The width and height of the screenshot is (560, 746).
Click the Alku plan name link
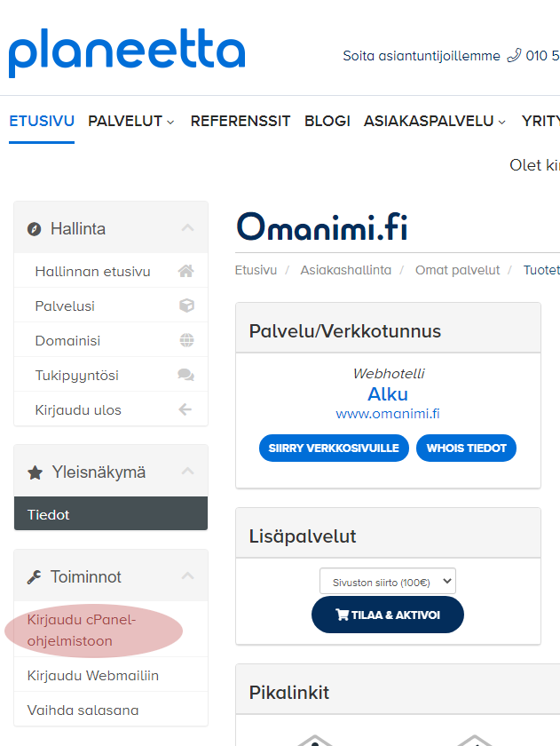click(388, 394)
